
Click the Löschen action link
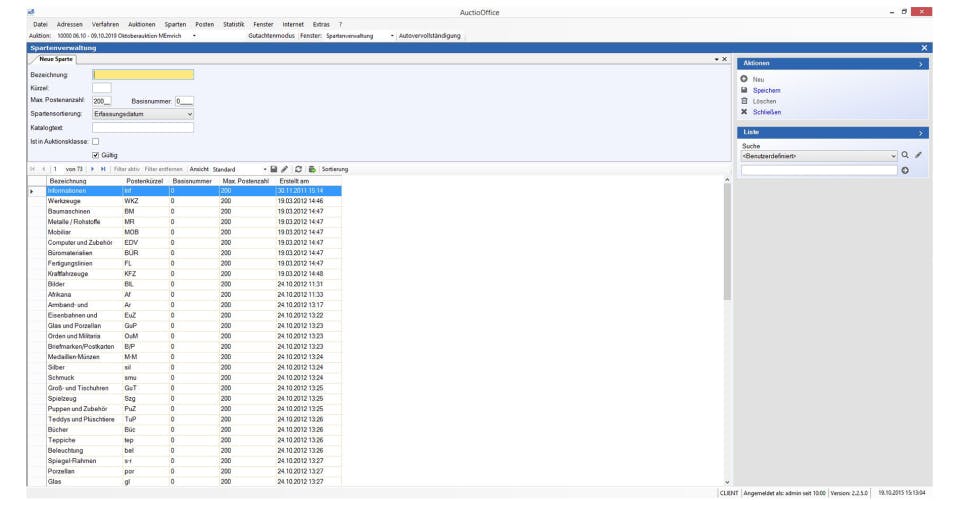click(x=765, y=102)
